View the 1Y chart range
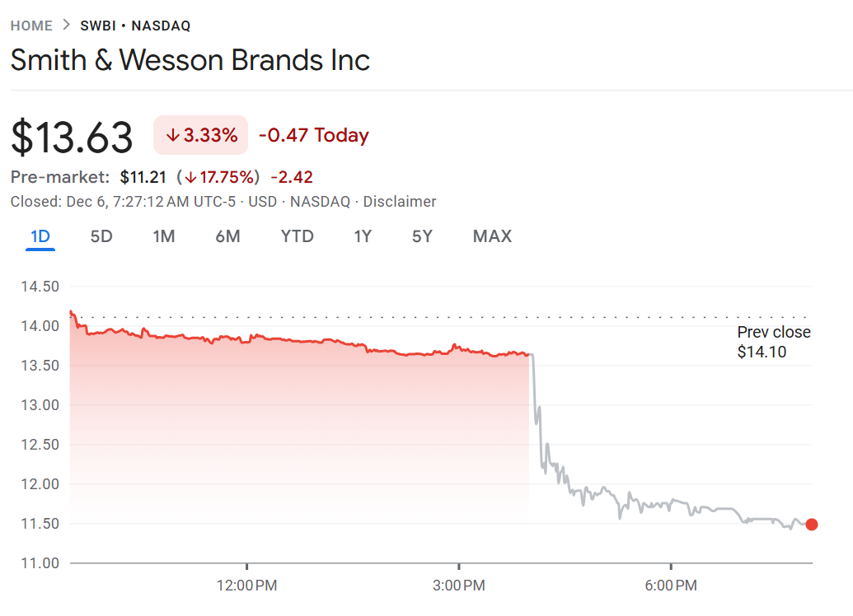This screenshot has height=616, width=853. tap(363, 236)
